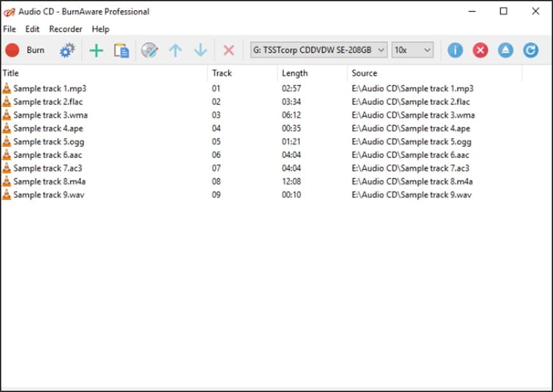The width and height of the screenshot is (553, 392).
Task: Move track up with up arrow
Action: [175, 50]
